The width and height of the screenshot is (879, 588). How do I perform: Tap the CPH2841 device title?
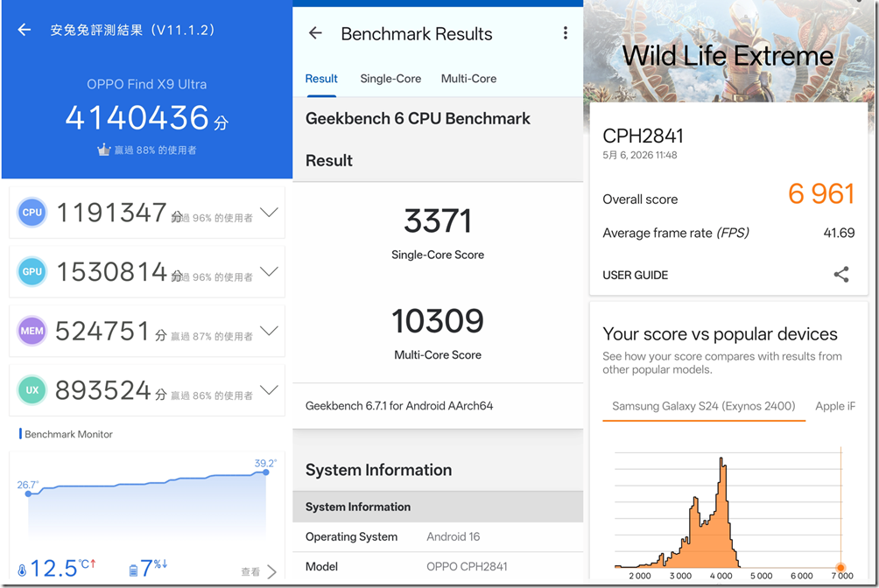(643, 136)
